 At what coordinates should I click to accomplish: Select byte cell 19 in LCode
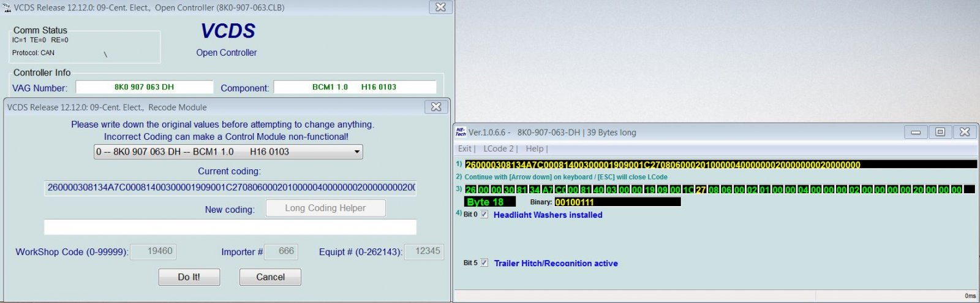click(650, 190)
